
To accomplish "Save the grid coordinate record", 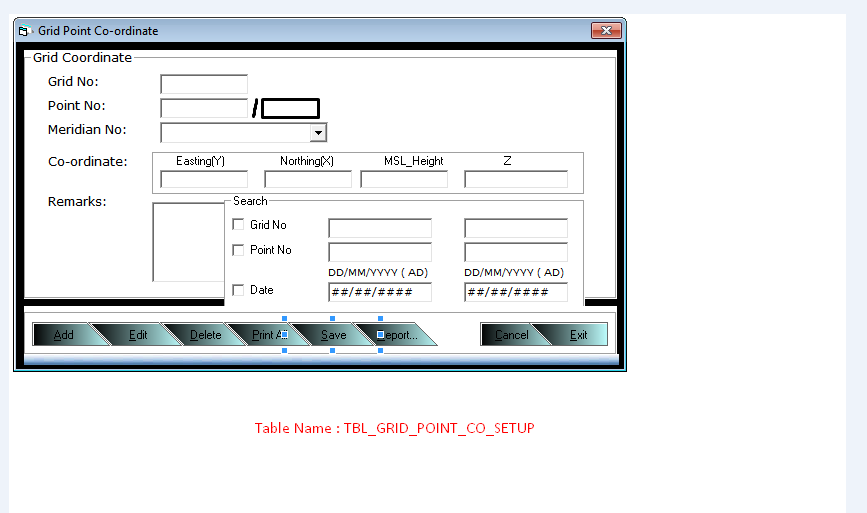I will point(333,335).
